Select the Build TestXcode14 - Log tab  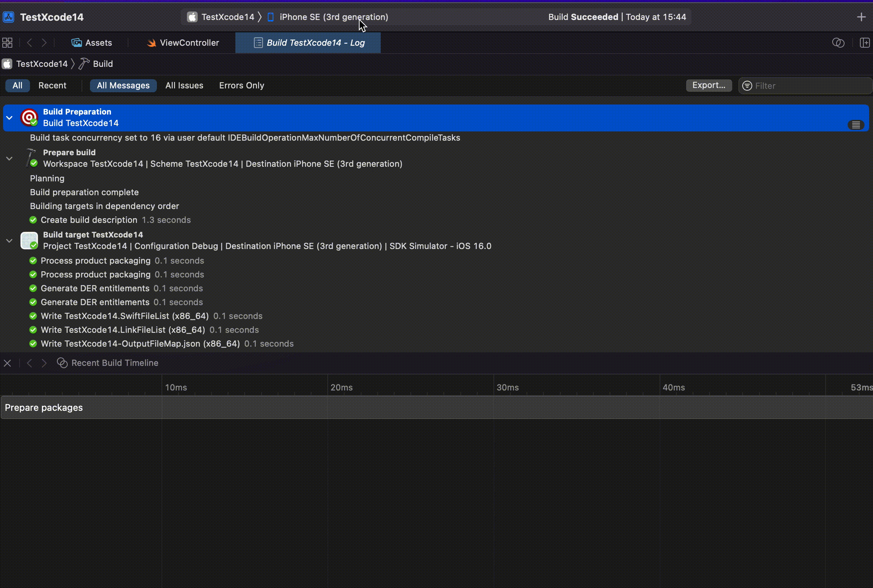point(308,43)
